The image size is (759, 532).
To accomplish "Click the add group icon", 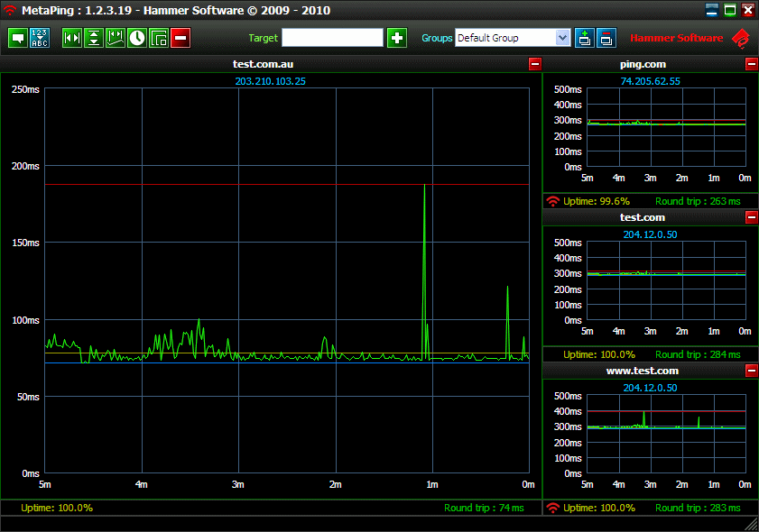I will point(584,38).
